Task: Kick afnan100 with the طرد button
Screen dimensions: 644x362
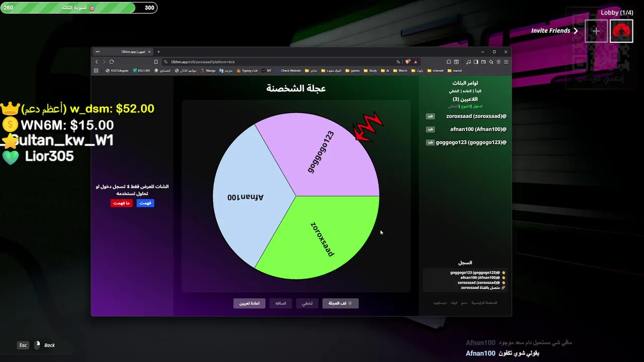Action: coord(430,129)
